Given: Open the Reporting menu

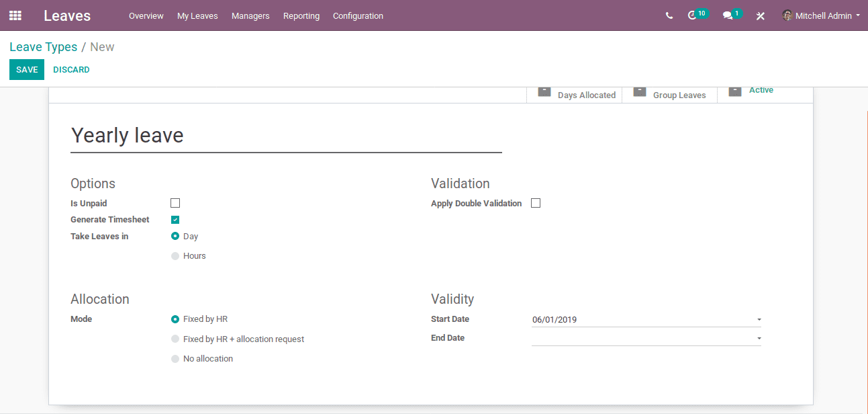Looking at the screenshot, I should click(301, 15).
